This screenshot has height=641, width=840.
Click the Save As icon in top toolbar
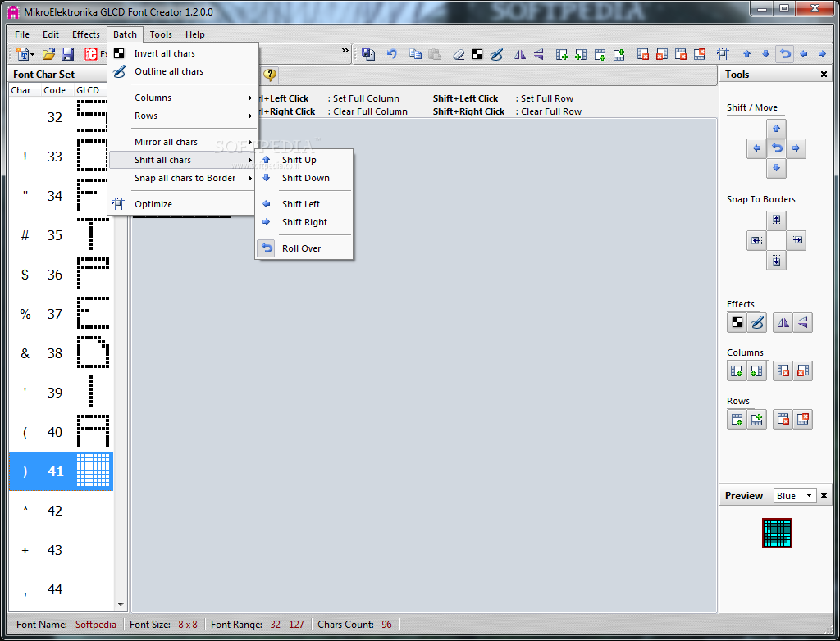pyautogui.click(x=368, y=53)
